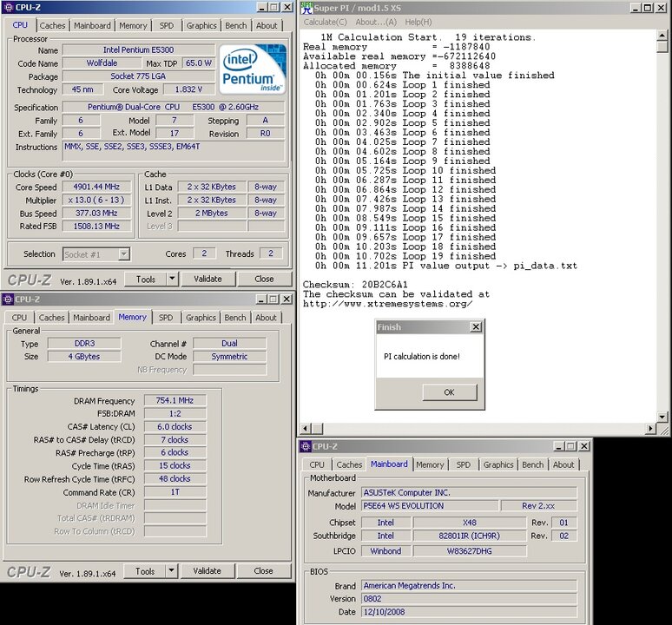Screen dimensions: 672x625
Task: Click the Super PI horizontal scrollbar right arrow
Action: coord(651,428)
